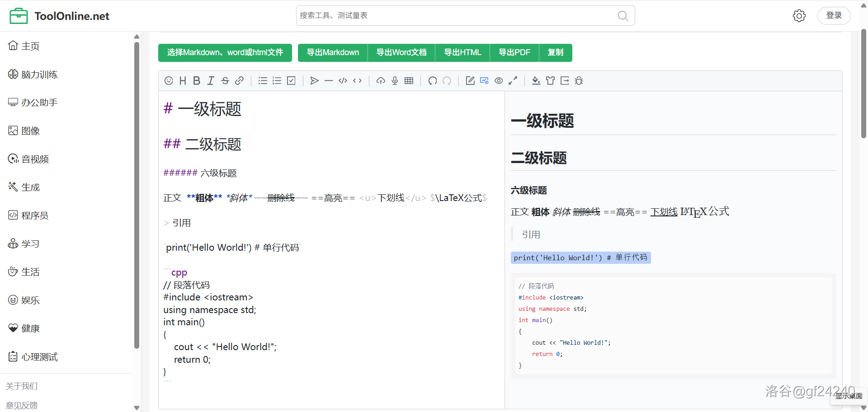
Task: Click in the search tools input field
Action: coord(457,16)
